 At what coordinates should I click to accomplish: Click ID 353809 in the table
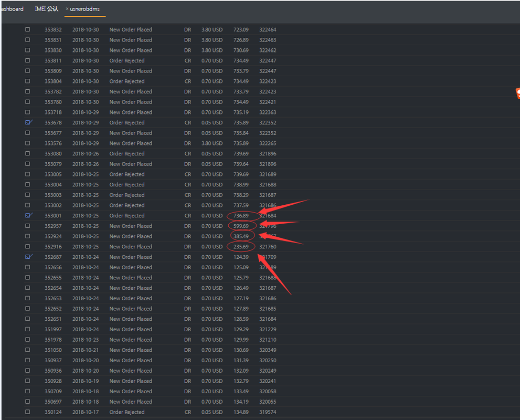point(53,71)
